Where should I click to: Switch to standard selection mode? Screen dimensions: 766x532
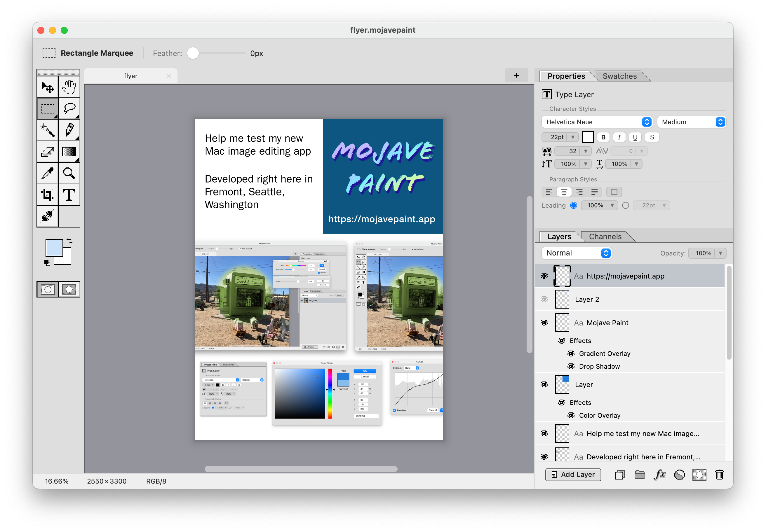[47, 289]
